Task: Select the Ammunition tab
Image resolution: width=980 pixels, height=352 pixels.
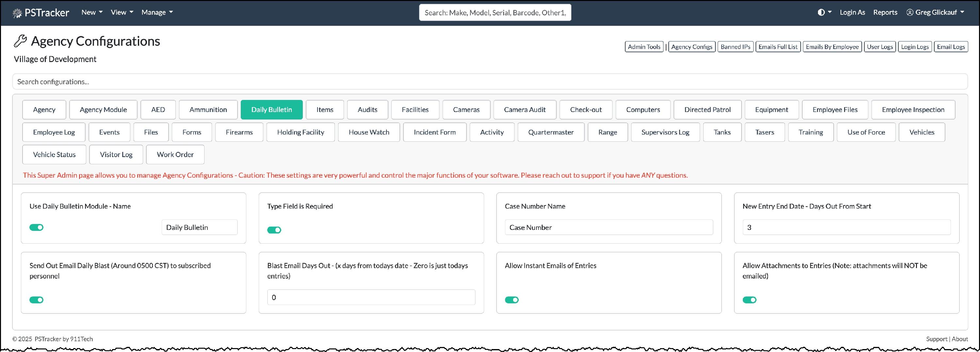Action: pyautogui.click(x=208, y=109)
